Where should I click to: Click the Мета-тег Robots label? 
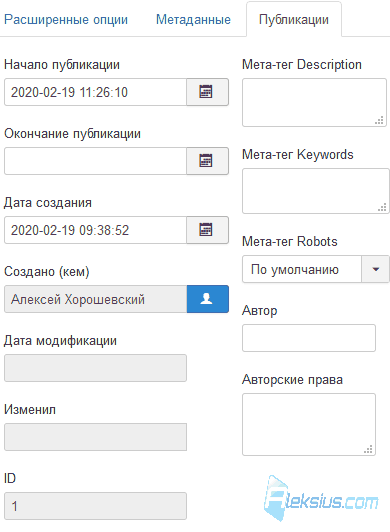pyautogui.click(x=290, y=242)
